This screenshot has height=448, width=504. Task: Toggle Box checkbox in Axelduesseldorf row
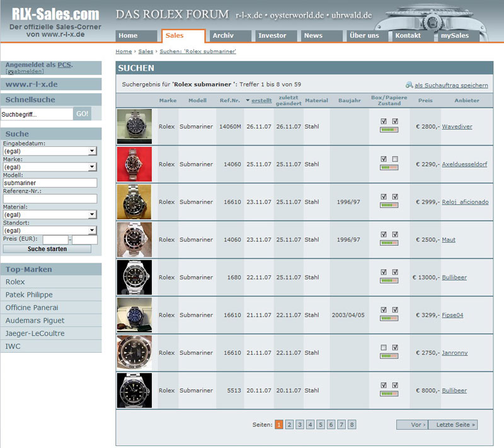384,159
